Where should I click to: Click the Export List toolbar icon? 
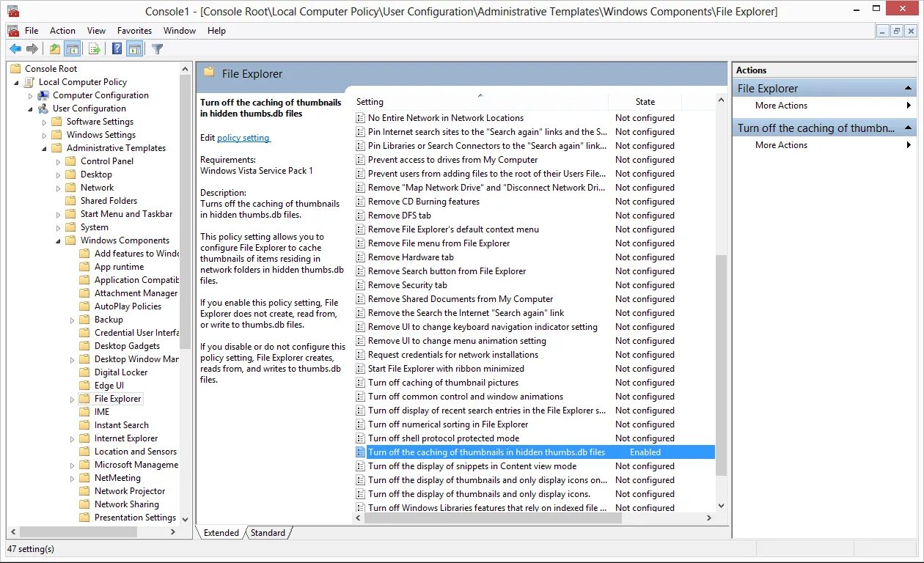[94, 49]
